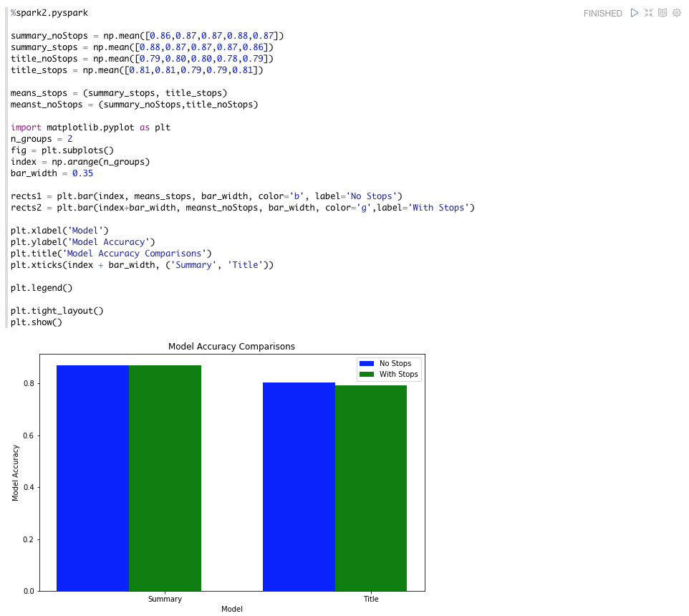Click the chart title Model Accuracy Comparisons
689x616 pixels.
click(231, 346)
